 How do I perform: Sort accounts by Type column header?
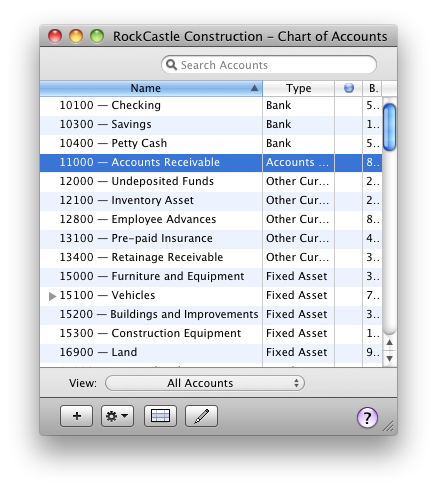tap(298, 88)
